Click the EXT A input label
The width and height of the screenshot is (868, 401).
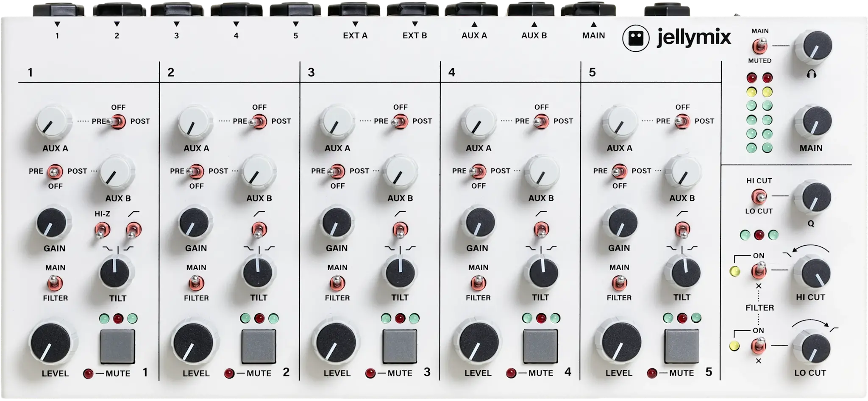coord(355,36)
